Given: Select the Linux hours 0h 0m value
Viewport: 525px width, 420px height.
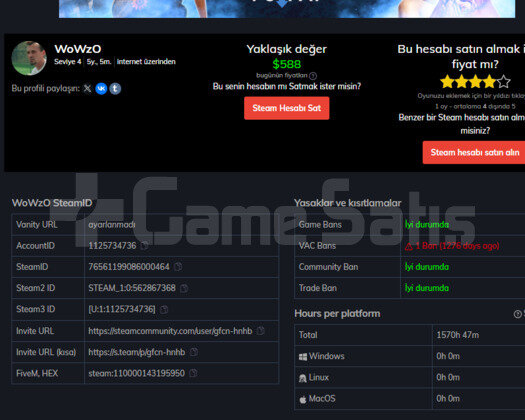Looking at the screenshot, I should (x=448, y=377).
